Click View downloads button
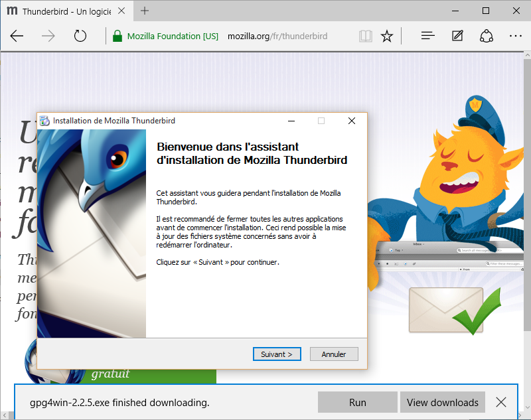 pyautogui.click(x=443, y=402)
